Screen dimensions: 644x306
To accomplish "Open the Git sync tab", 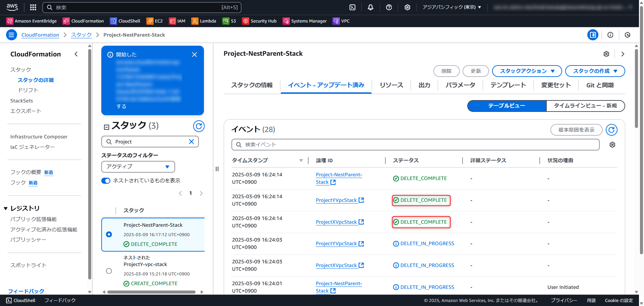I will pyautogui.click(x=600, y=85).
